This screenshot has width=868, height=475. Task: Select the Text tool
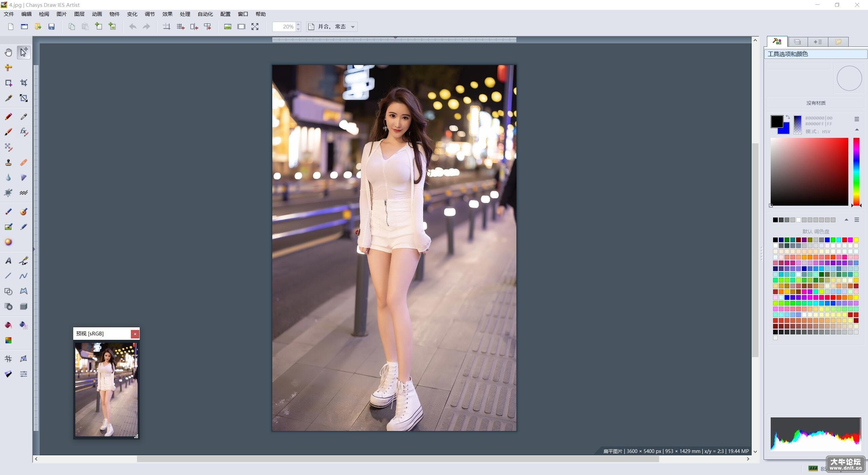[8, 261]
